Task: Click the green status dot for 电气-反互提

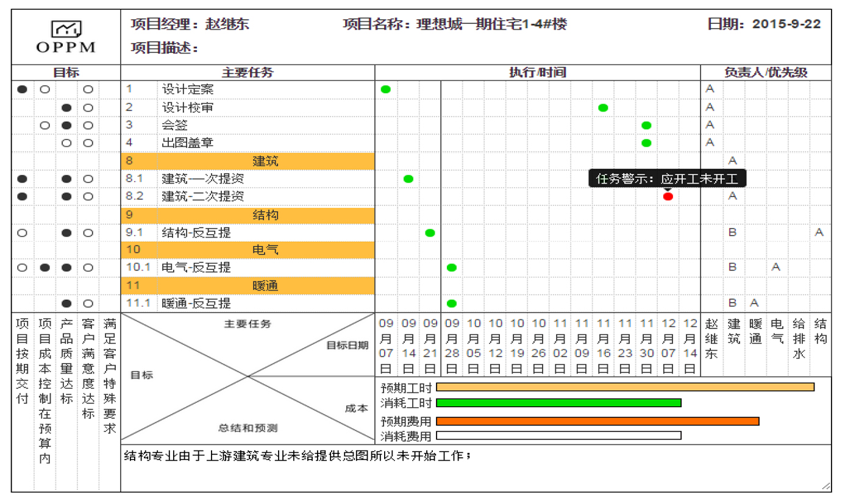Action: 452,268
